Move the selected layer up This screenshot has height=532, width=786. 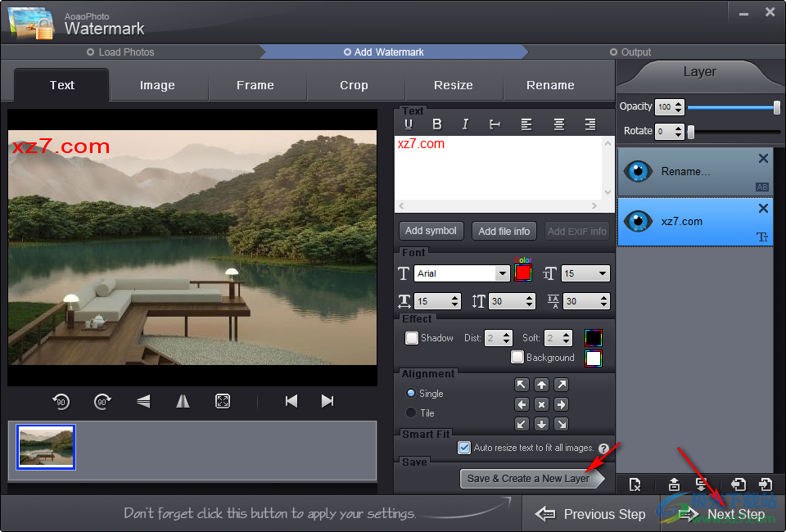[674, 485]
